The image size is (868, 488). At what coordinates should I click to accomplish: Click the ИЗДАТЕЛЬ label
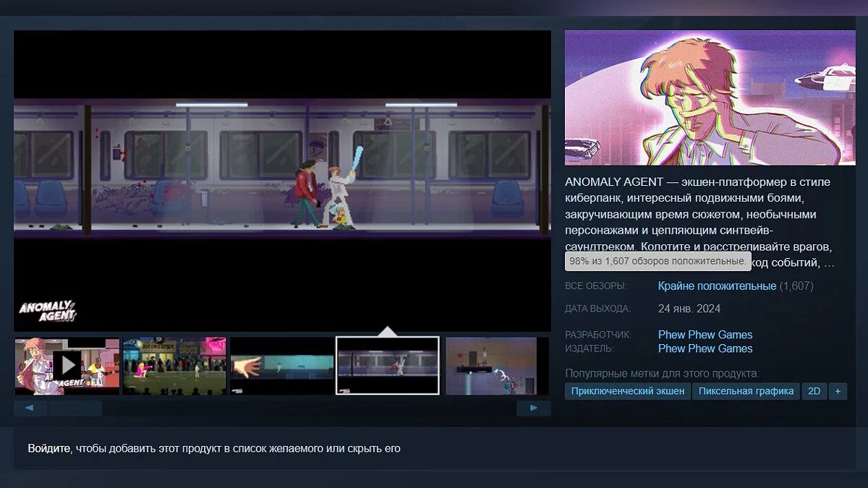(589, 348)
